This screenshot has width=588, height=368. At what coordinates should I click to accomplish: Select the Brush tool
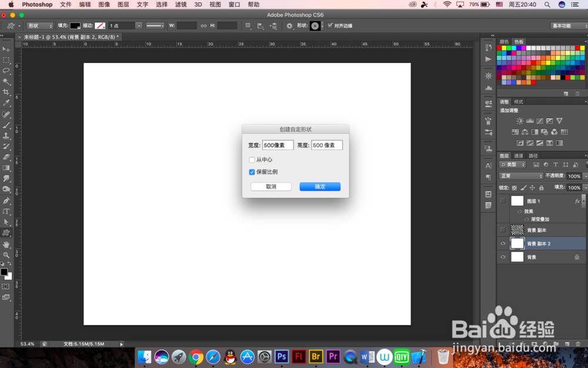[x=6, y=125]
